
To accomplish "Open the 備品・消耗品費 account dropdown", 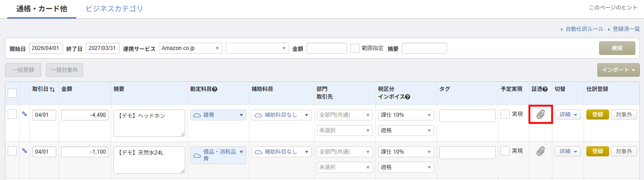I will 218,155.
